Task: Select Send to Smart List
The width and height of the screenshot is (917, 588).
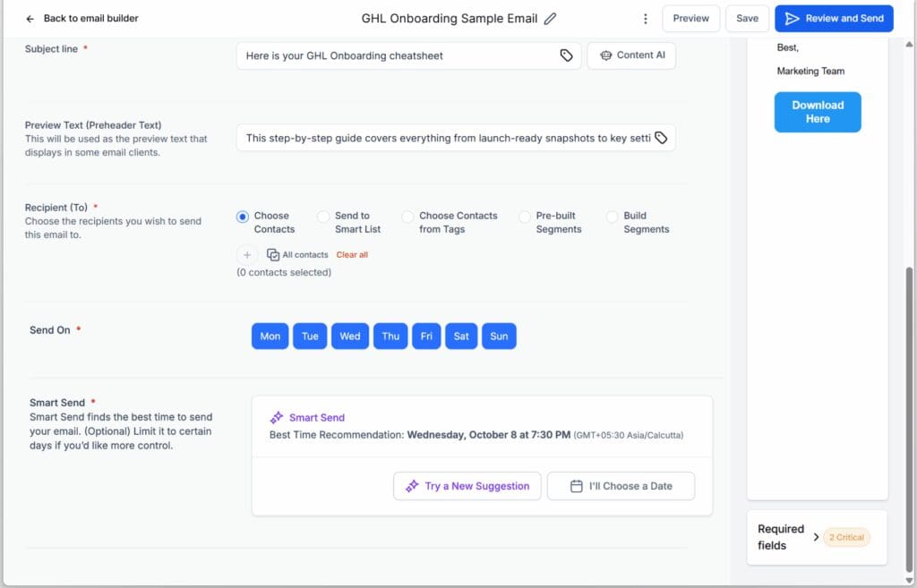Action: click(322, 216)
